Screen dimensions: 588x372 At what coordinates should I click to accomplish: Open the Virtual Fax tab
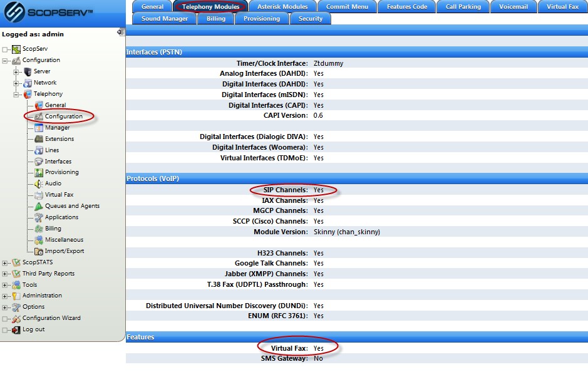562,7
